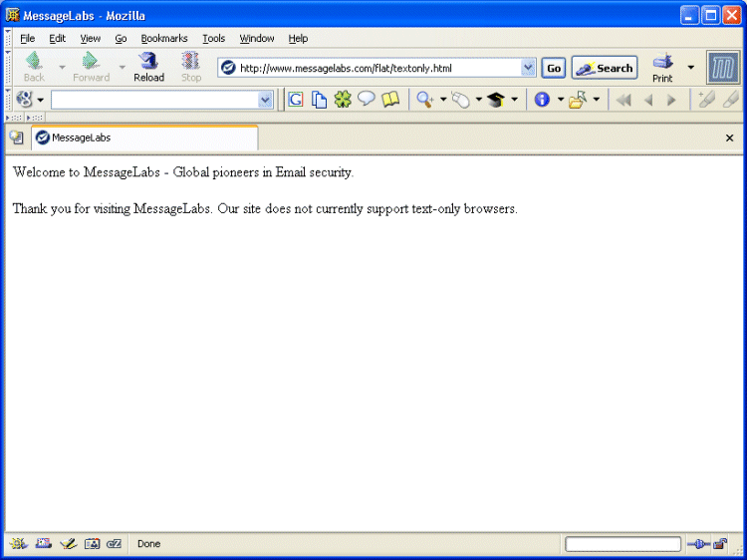
Task: Click the Print icon in the toolbar
Action: click(662, 61)
